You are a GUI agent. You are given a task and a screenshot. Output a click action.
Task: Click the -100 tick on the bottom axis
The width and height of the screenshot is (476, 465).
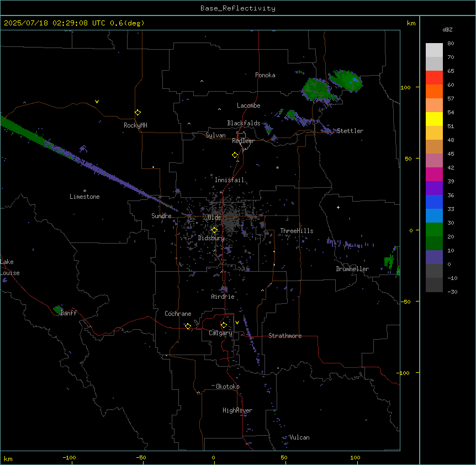pos(70,457)
